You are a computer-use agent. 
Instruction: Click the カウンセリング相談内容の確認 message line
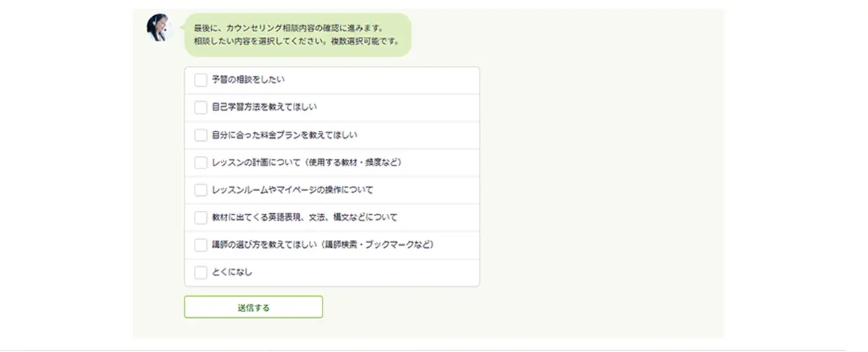click(x=294, y=29)
